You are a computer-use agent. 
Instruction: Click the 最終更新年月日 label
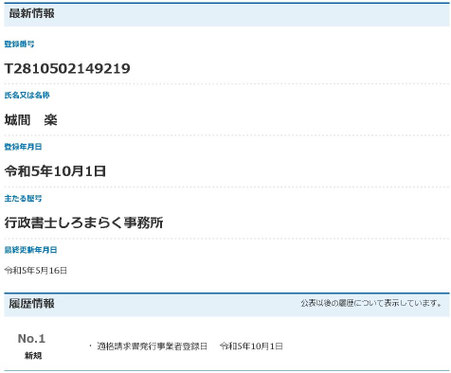point(31,250)
